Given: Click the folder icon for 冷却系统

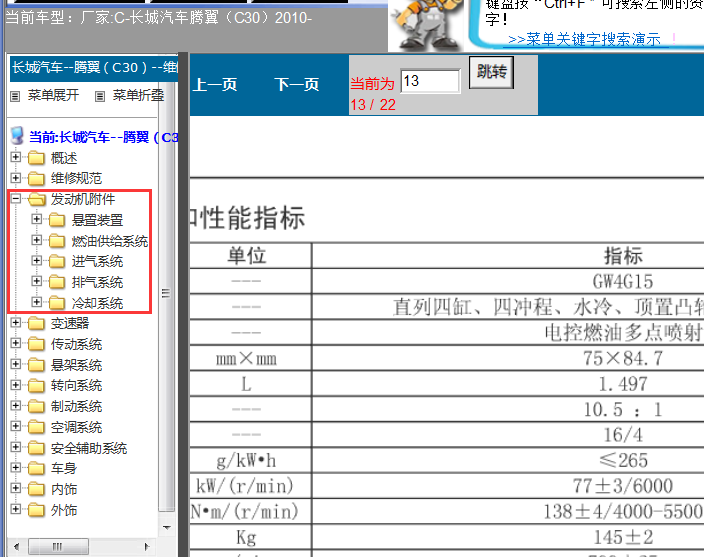Looking at the screenshot, I should tap(57, 303).
